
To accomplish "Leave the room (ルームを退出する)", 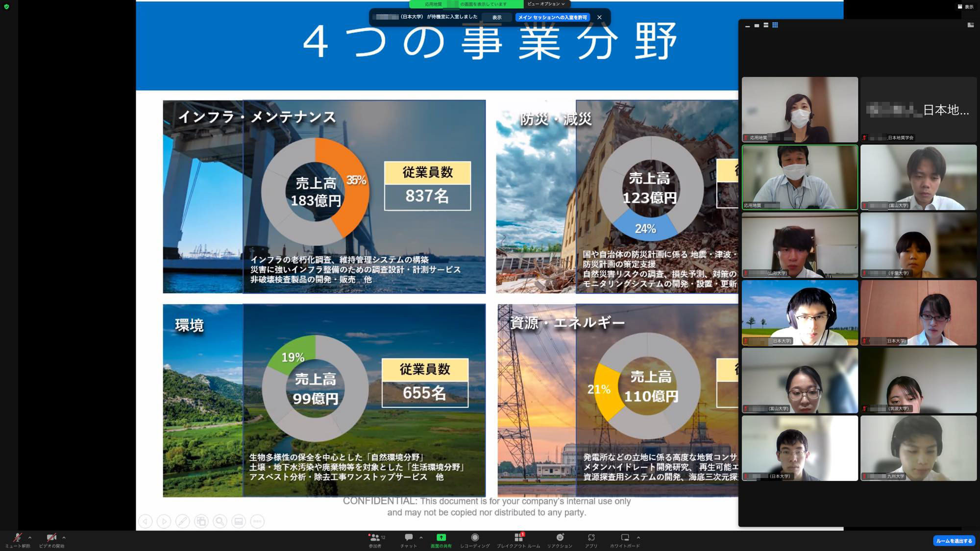I will click(x=954, y=541).
